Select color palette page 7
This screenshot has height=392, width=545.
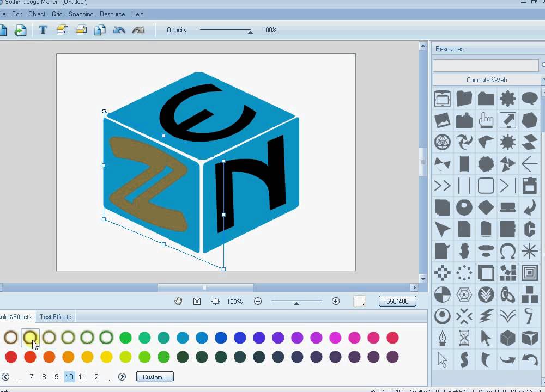coord(31,377)
